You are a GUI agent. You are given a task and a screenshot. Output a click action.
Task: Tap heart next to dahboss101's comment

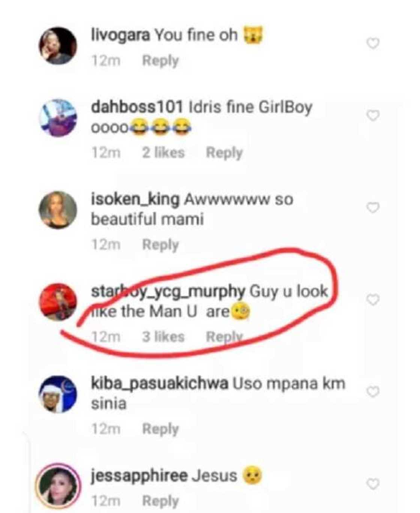point(373,115)
